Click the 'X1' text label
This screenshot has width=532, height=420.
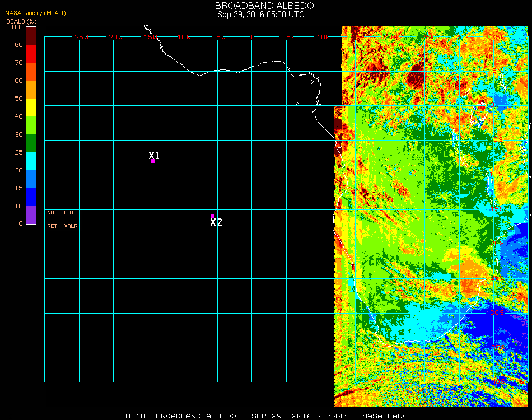pos(154,155)
